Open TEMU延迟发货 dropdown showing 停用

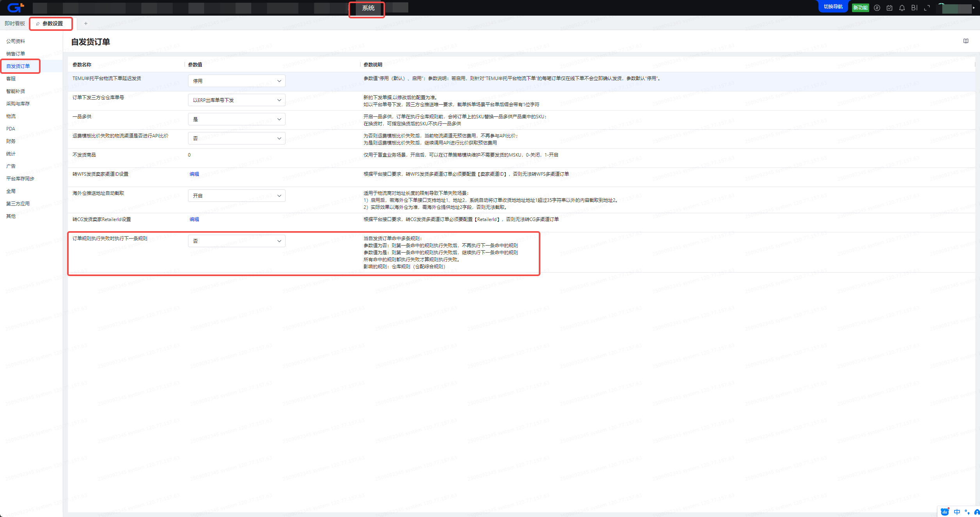(236, 81)
